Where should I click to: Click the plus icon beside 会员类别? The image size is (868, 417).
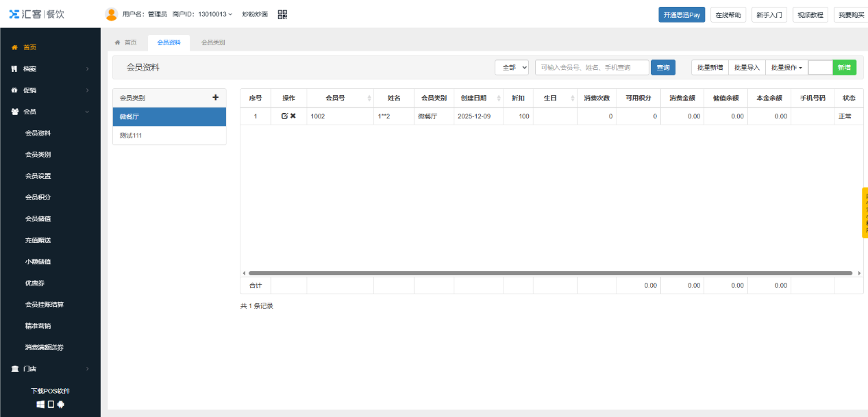pos(215,98)
